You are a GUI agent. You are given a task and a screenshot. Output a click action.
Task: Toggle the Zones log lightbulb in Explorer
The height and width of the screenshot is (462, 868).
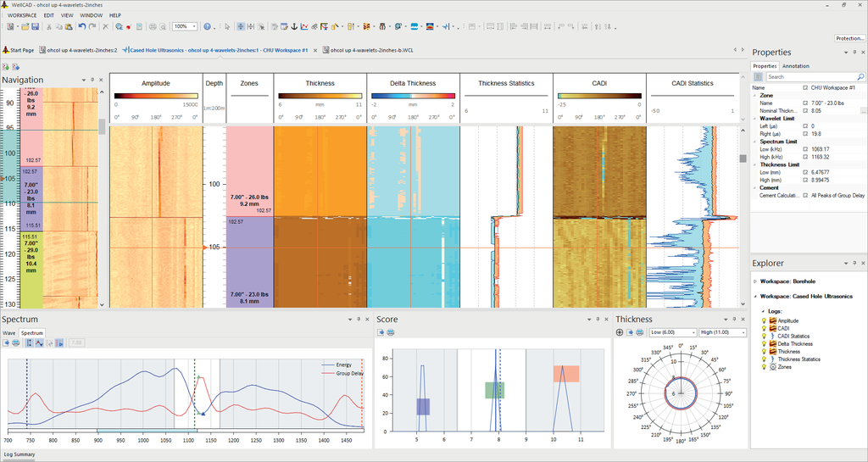[763, 367]
